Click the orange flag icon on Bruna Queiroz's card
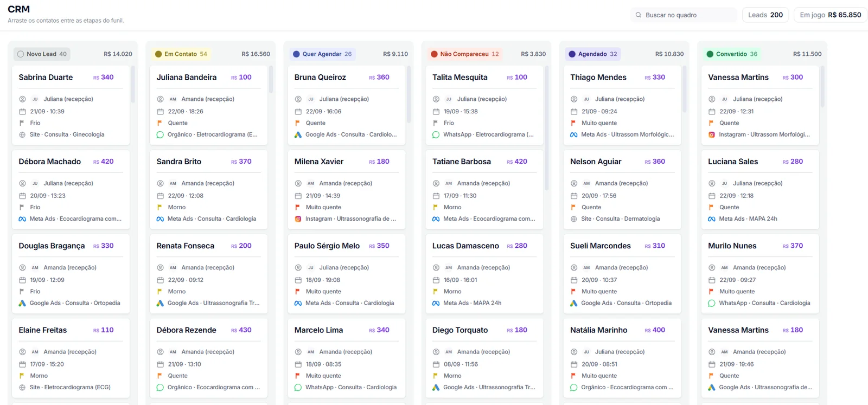This screenshot has width=868, height=405. [x=297, y=123]
